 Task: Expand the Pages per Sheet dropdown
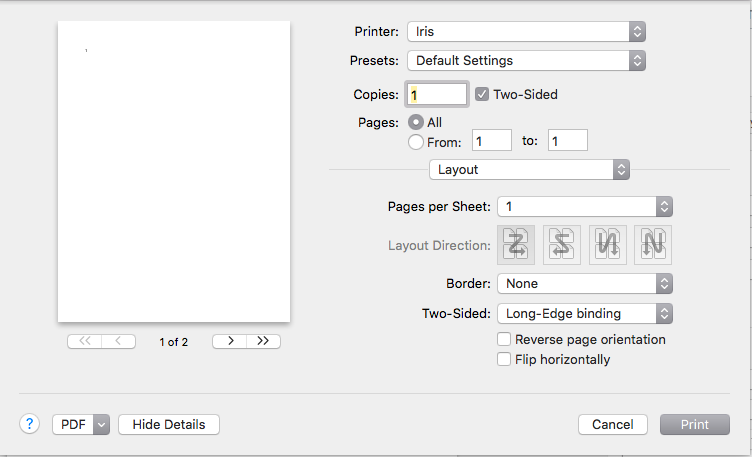[x=585, y=207]
